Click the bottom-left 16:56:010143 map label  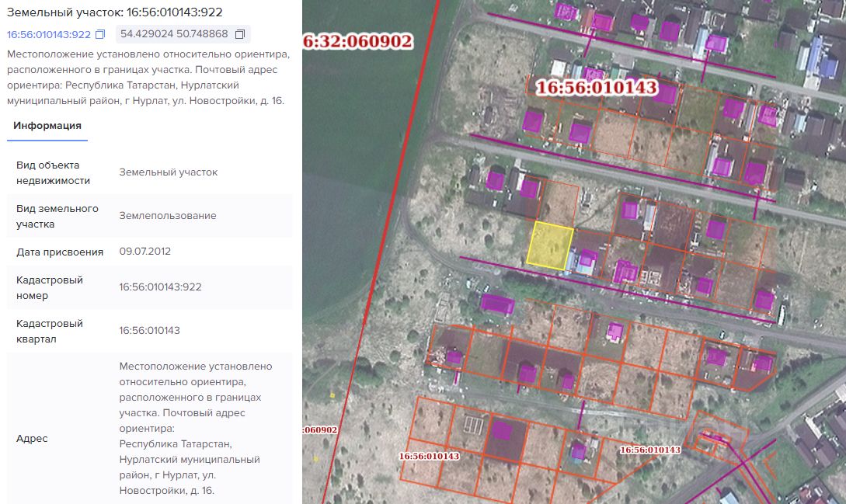click(x=429, y=456)
